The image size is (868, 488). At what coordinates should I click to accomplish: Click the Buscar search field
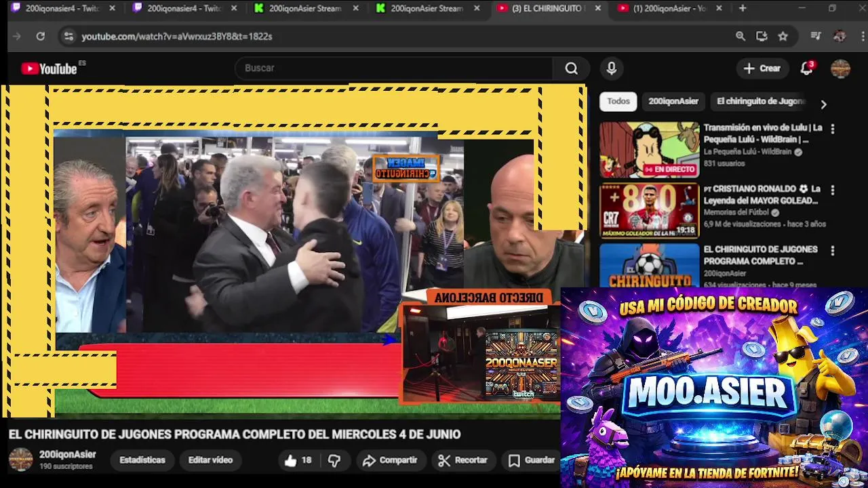tap(394, 68)
